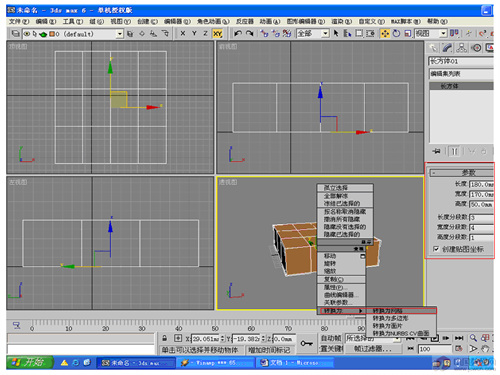Click the Pan hand viewport icon

pos(485,349)
